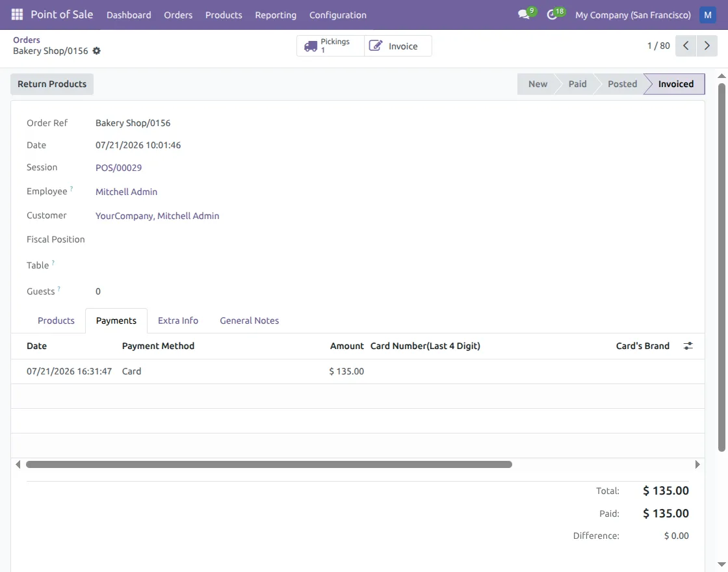Open the activities clock icon
728x572 pixels.
pyautogui.click(x=552, y=15)
